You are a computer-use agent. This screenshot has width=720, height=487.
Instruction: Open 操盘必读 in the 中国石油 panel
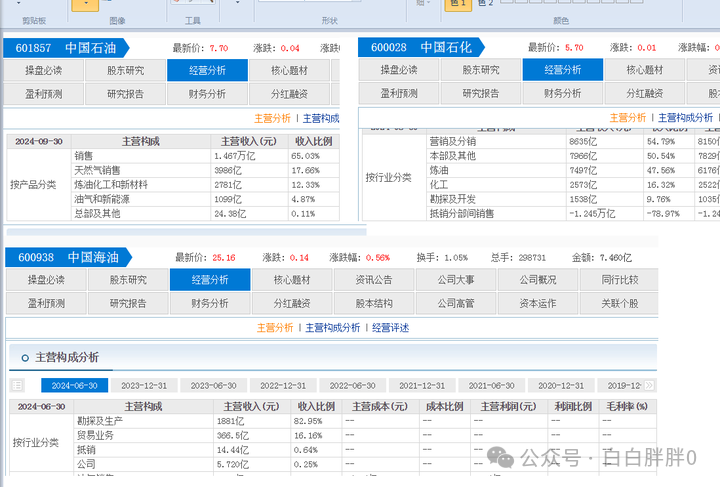click(x=44, y=70)
